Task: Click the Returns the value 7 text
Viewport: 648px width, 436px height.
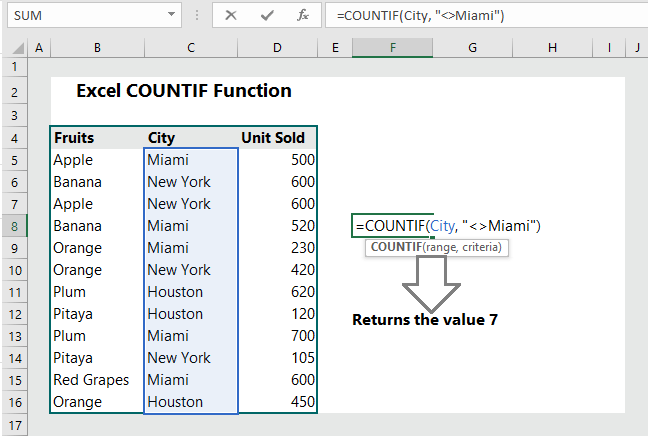Action: point(425,320)
